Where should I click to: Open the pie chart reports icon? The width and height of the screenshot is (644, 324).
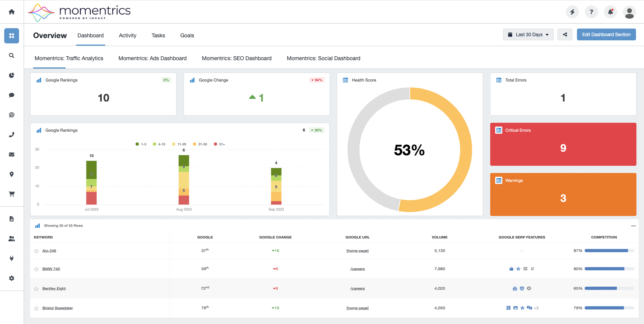click(x=12, y=75)
